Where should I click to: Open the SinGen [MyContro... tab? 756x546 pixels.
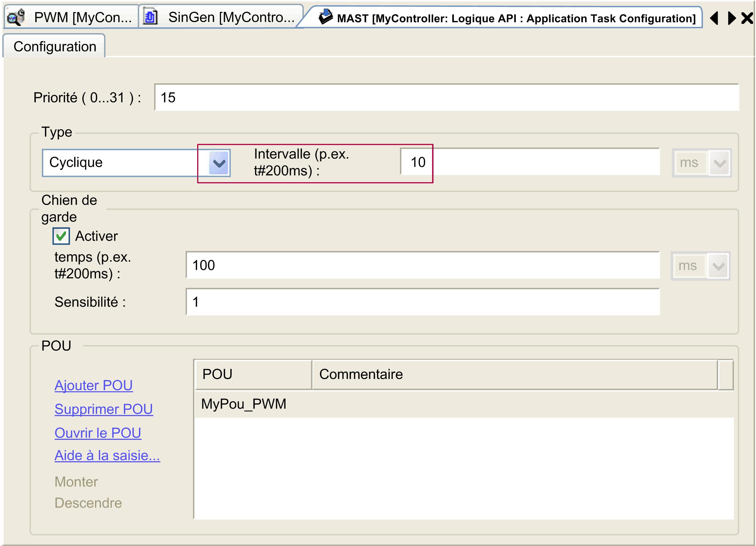click(221, 17)
